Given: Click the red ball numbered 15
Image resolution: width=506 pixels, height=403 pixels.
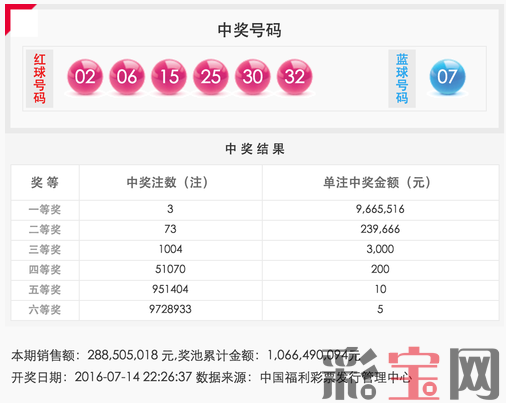Looking at the screenshot, I should click(169, 77).
